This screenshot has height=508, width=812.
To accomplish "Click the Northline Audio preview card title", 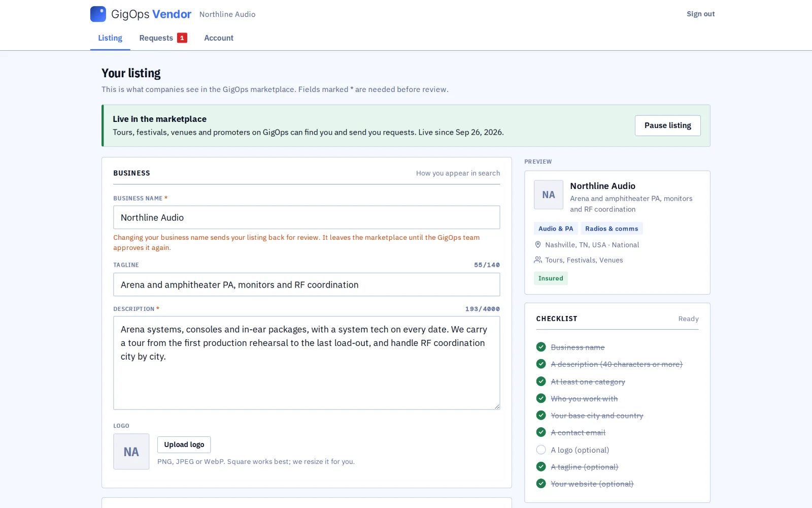I will point(602,186).
